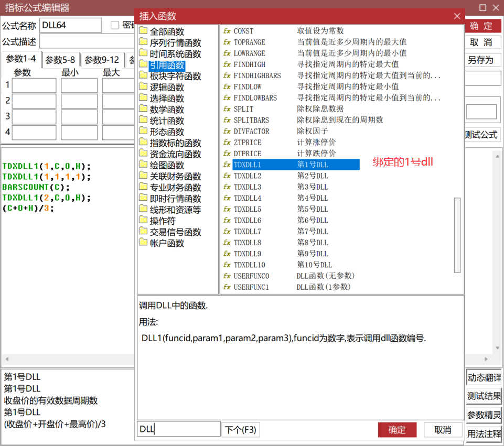Open the 资金流向函数 folder
This screenshot has width=504, height=446.
coord(170,154)
